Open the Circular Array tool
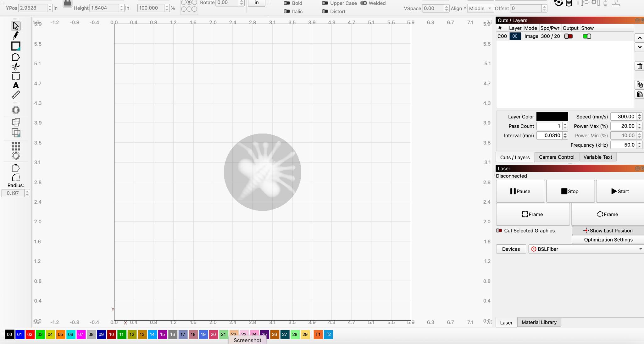The image size is (644, 344). [16, 156]
